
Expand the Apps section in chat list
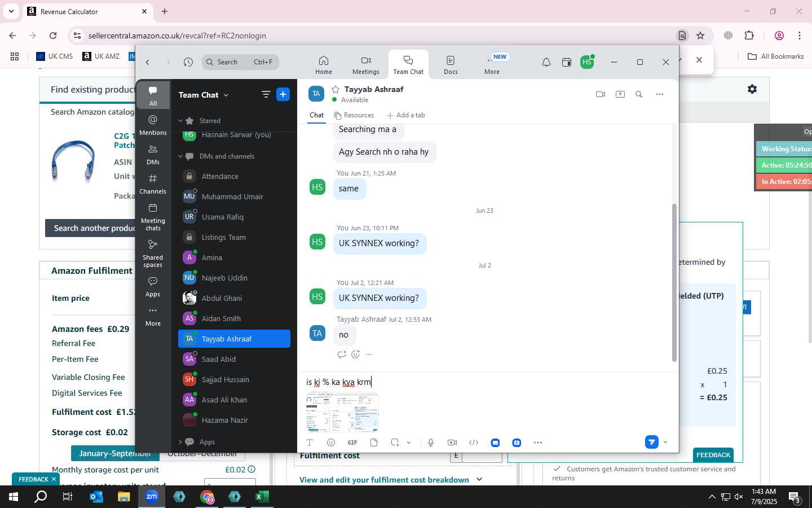coord(180,442)
